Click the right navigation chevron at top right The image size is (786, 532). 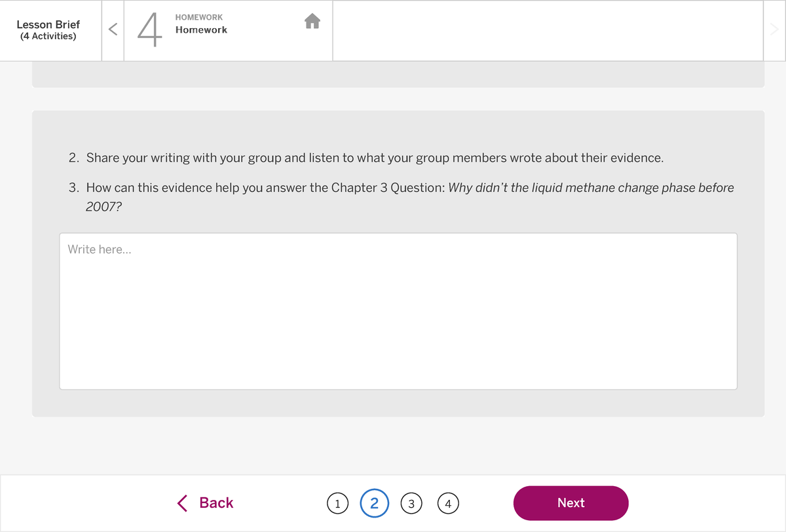[x=775, y=29]
